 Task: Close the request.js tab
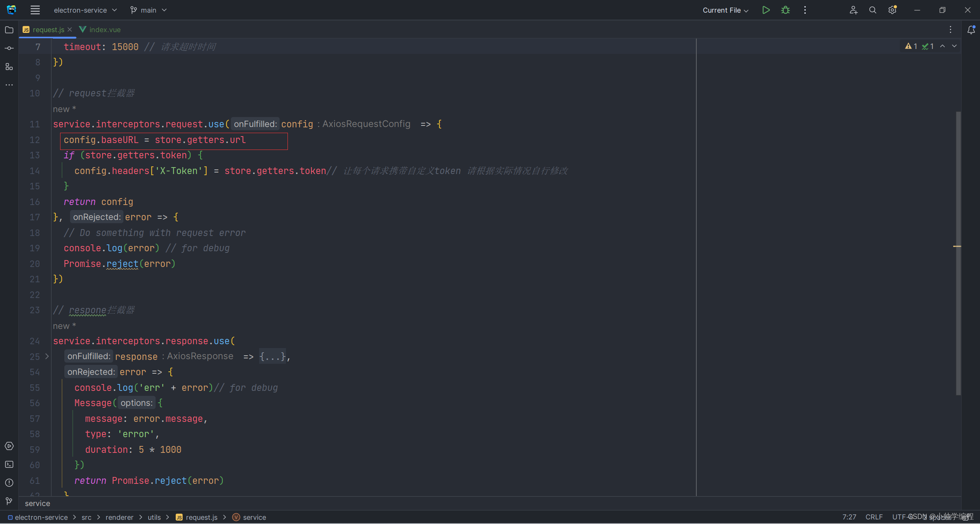(x=70, y=29)
